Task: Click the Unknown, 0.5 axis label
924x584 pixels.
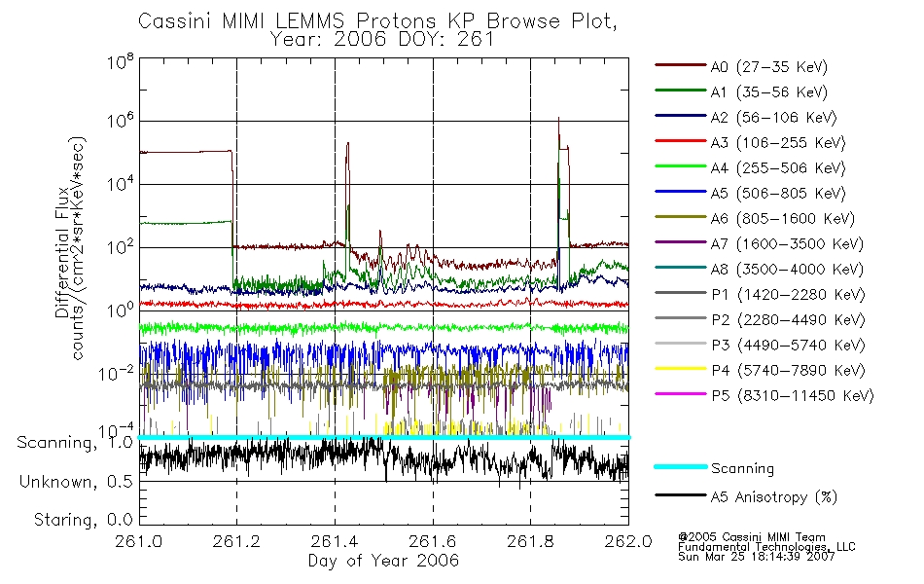Action: 76,482
